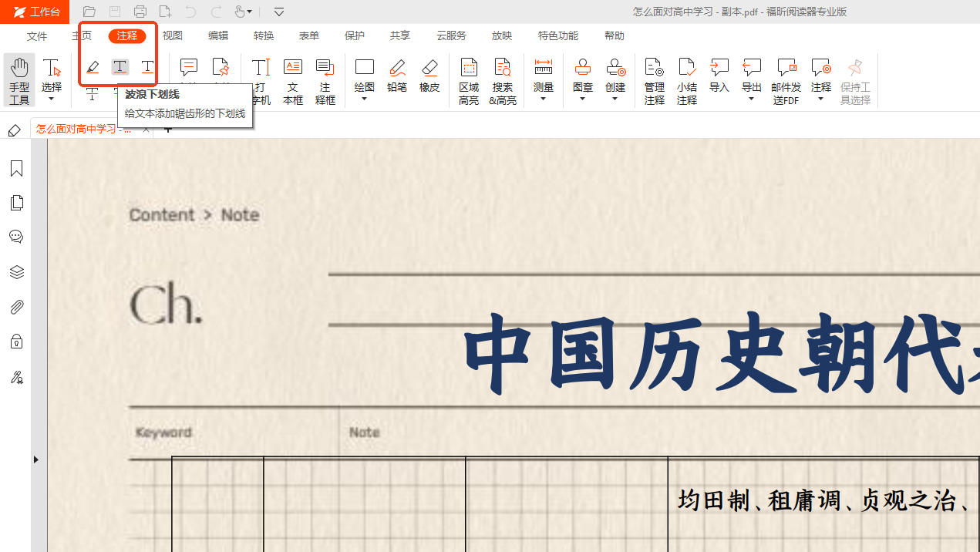Viewport: 980px width, 552px height.
Task: Open the bookmarks panel in sidebar
Action: (x=16, y=169)
